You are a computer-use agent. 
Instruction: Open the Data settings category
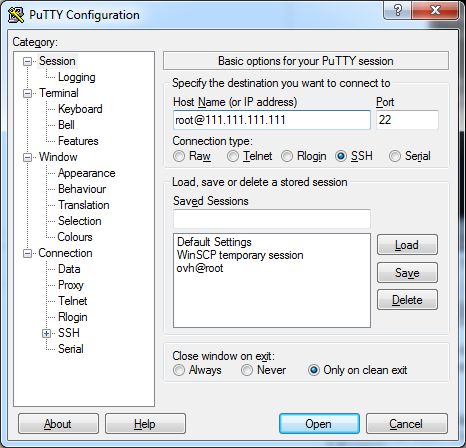[x=69, y=269]
